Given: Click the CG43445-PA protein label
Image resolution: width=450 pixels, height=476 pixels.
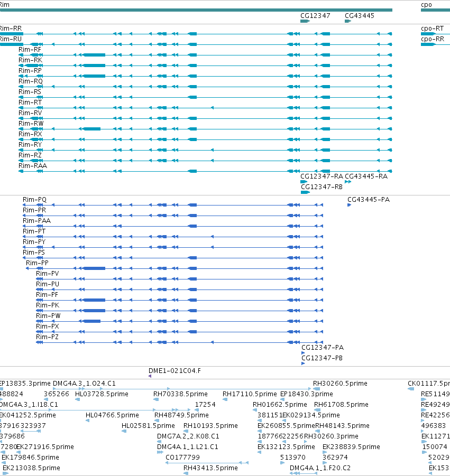Looking at the screenshot, I should coord(369,200).
